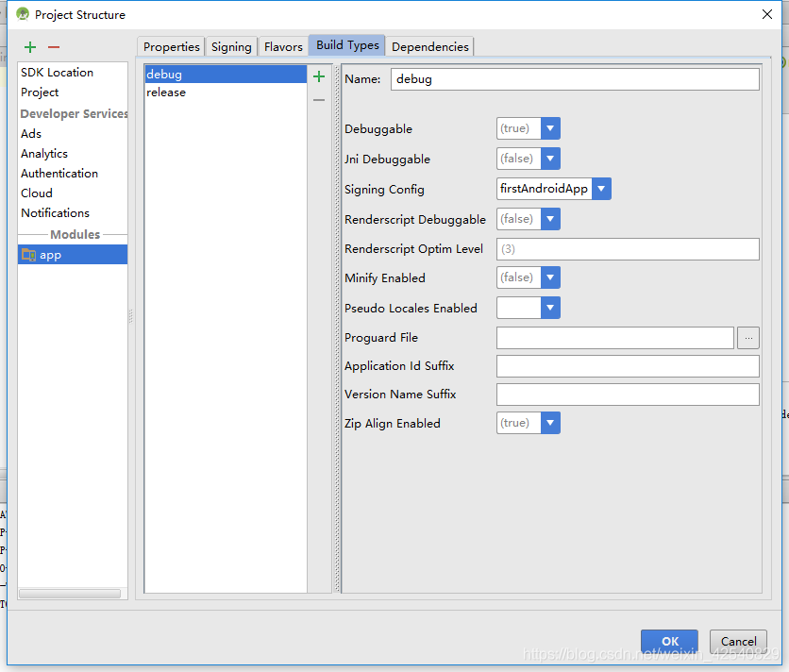The image size is (789, 672).
Task: Switch to the Properties tab
Action: point(171,47)
